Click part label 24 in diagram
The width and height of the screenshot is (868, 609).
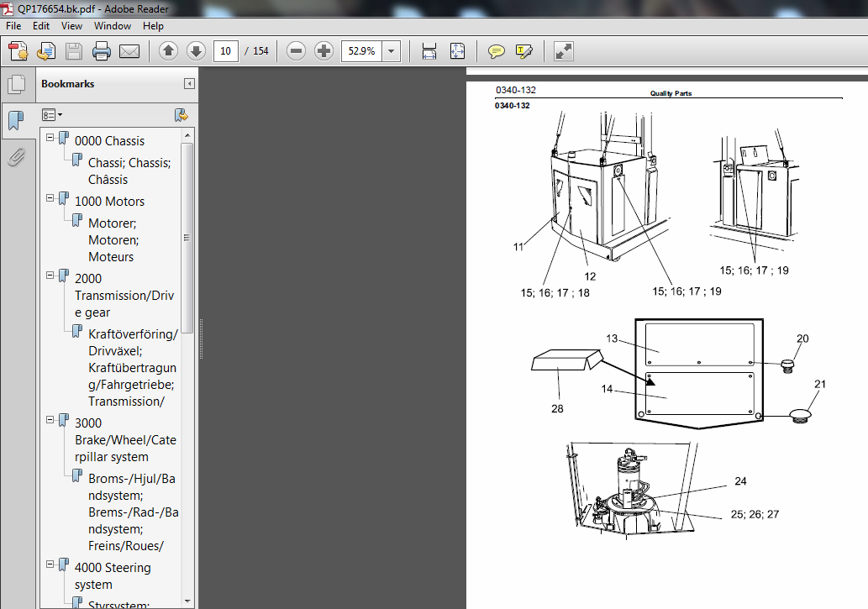pos(740,481)
